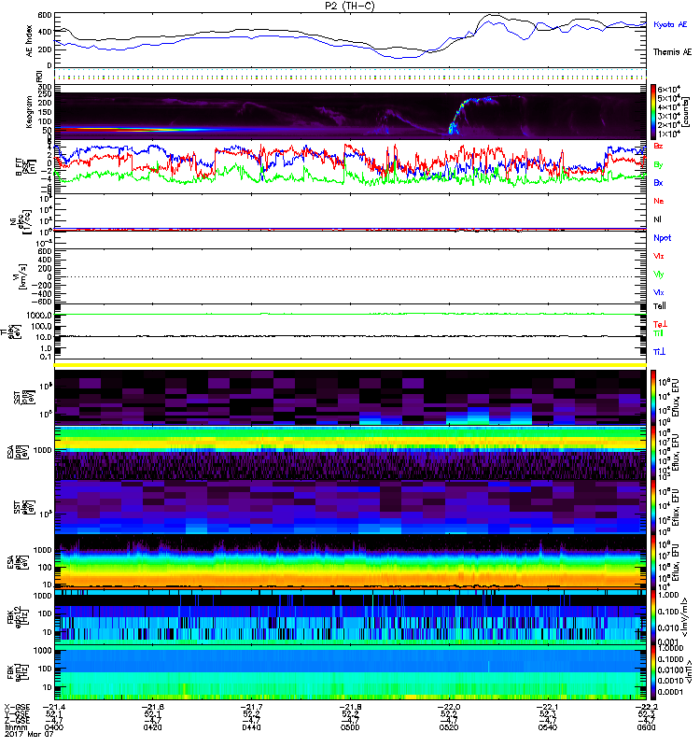The height and width of the screenshot is (747, 700).
Task: Click the ESA electrons Eflux color bar
Action: 653,562
